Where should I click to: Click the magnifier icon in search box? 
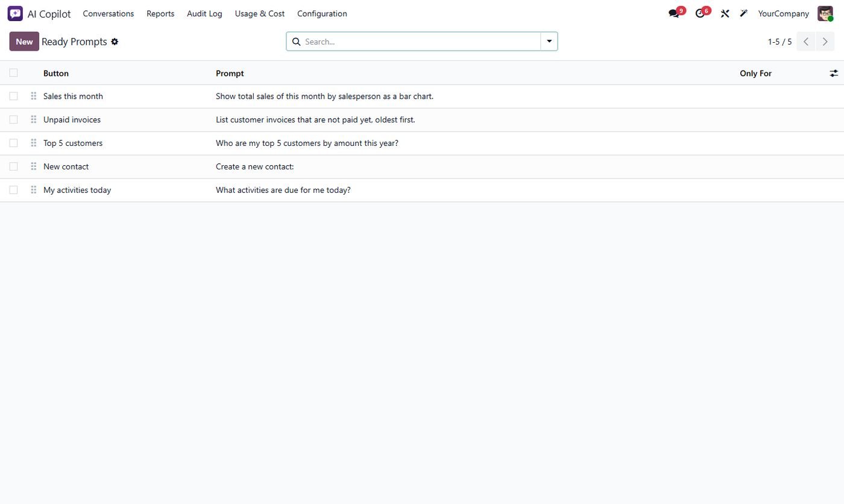[x=296, y=42]
